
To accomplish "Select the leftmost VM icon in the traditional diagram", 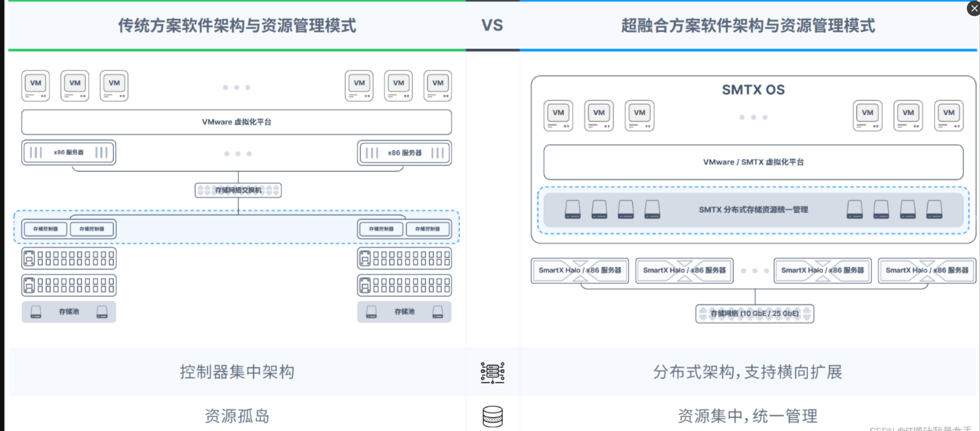I will pyautogui.click(x=36, y=86).
